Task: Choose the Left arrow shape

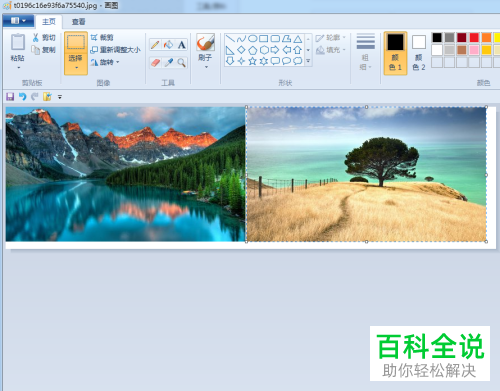Action: [x=286, y=50]
